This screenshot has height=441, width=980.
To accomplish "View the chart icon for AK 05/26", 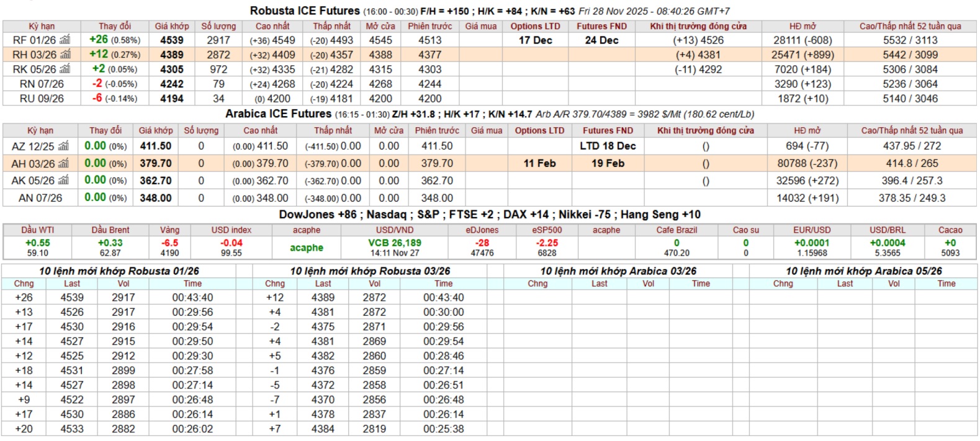I will (x=64, y=180).
